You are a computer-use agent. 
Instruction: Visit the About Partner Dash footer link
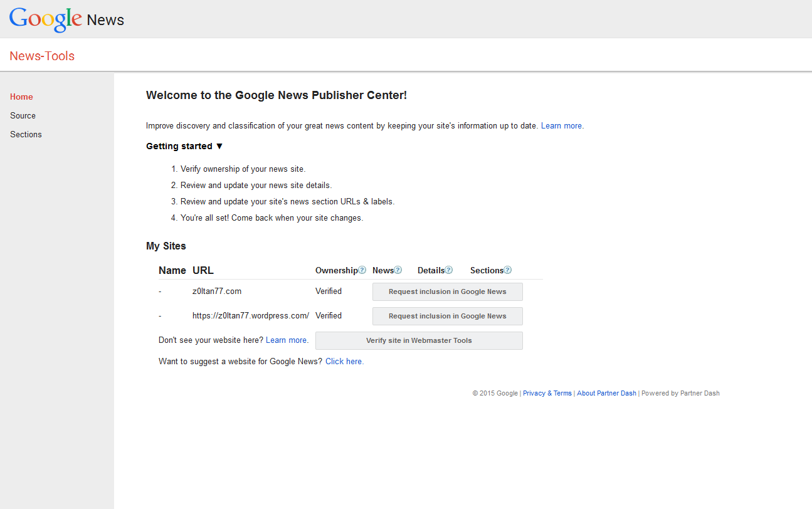click(606, 393)
